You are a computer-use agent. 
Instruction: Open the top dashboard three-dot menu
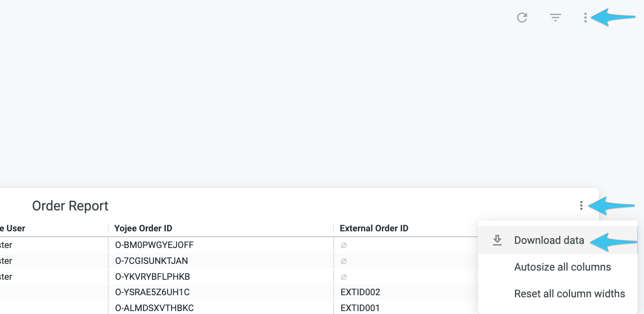586,18
